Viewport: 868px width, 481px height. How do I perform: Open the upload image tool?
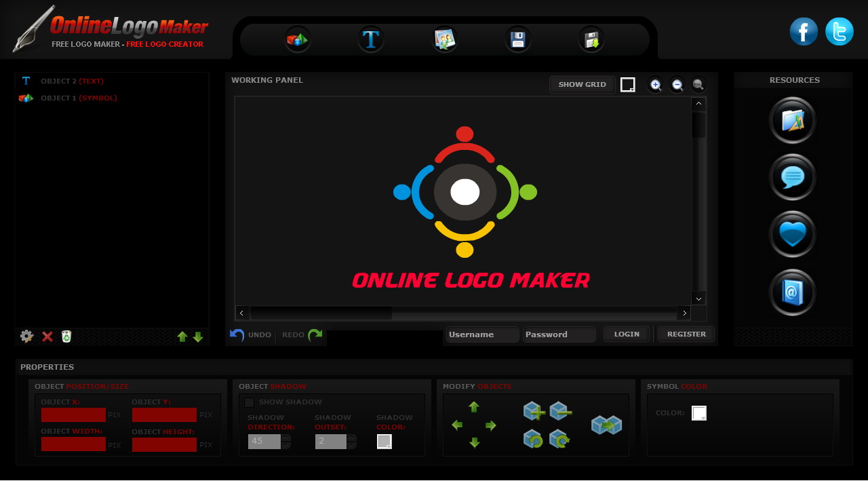click(445, 39)
